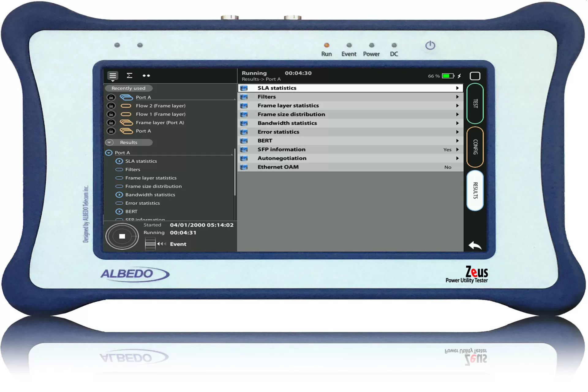Open the Autonegotiation menu entry
588x392 pixels.
(x=350, y=158)
